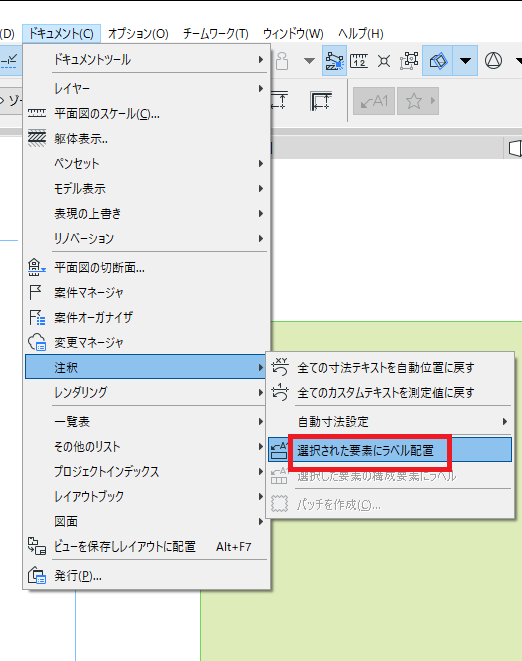Expand the プロジェクトインデックス submenu

(146, 471)
